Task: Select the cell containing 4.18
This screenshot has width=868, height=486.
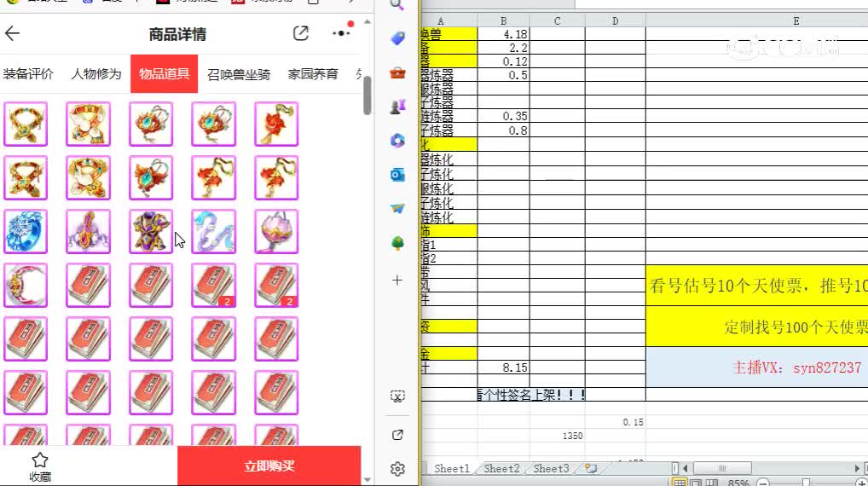Action: (x=503, y=34)
